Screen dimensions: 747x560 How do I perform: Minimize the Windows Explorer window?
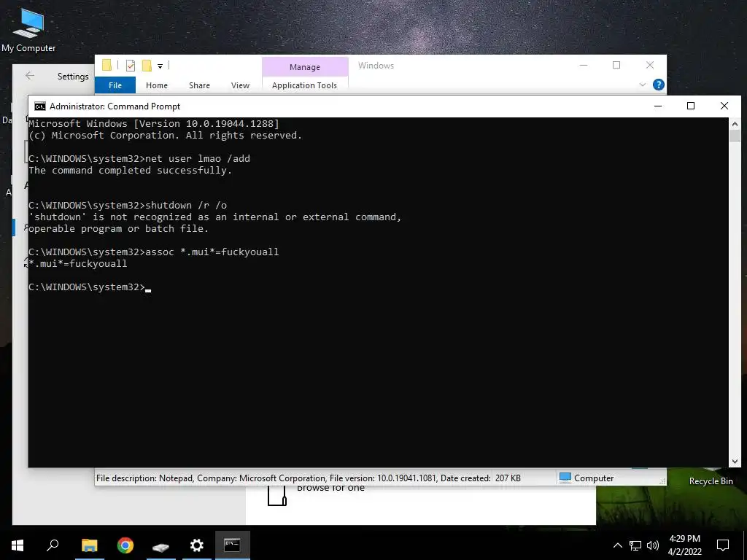pos(583,65)
